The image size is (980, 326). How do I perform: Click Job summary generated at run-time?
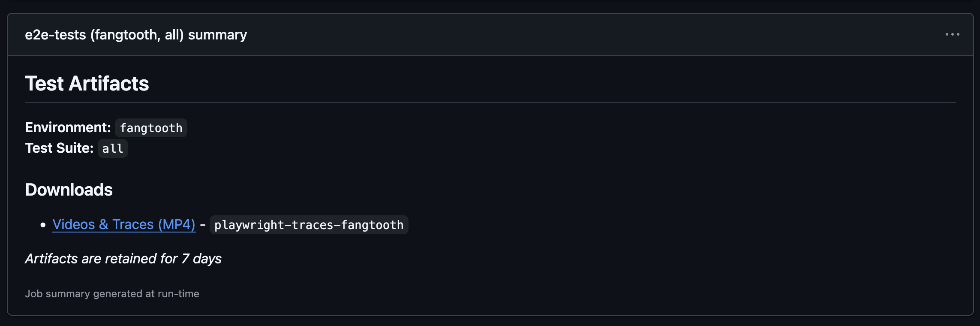point(112,293)
